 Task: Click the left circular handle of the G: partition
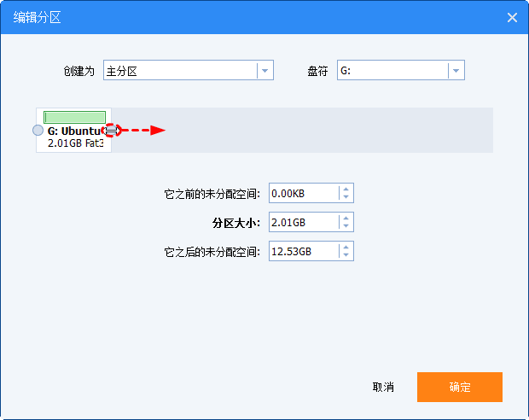[38, 131]
